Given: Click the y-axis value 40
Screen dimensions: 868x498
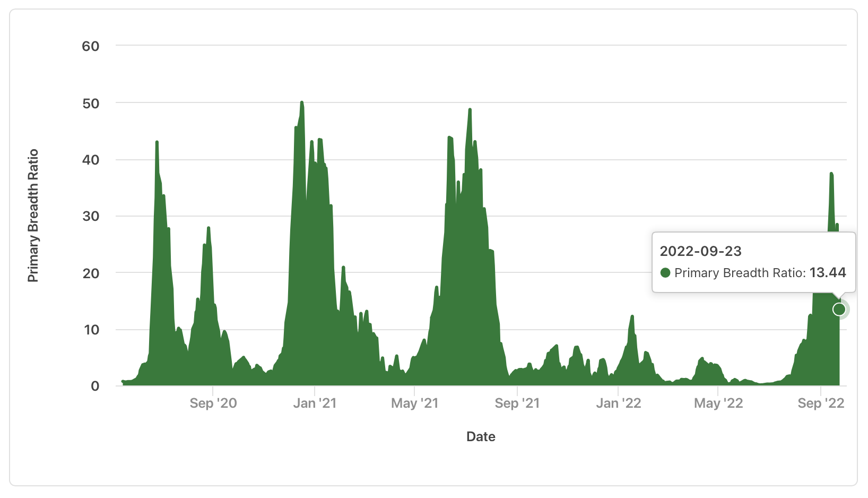Looking at the screenshot, I should coord(91,160).
